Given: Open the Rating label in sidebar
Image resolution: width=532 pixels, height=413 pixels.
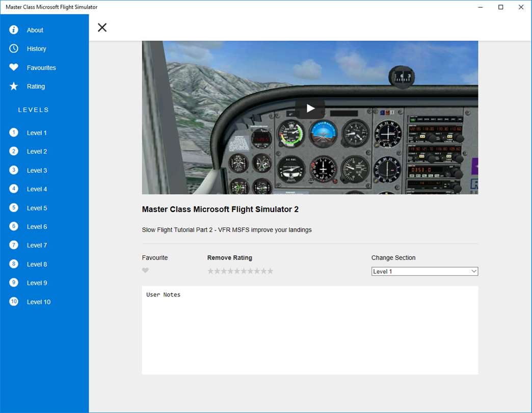Looking at the screenshot, I should [36, 86].
